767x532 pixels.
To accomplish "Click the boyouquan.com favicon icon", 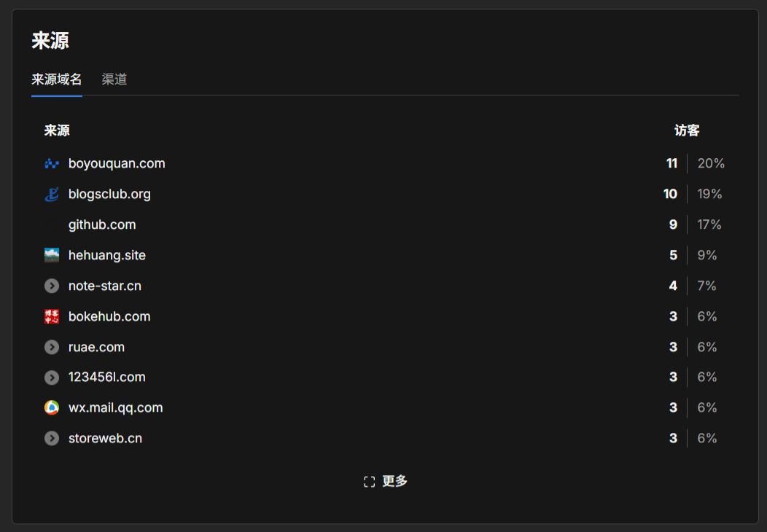I will 51,163.
